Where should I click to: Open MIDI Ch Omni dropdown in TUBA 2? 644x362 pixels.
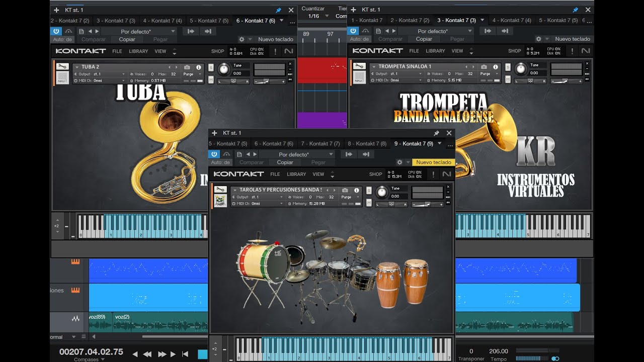point(100,80)
